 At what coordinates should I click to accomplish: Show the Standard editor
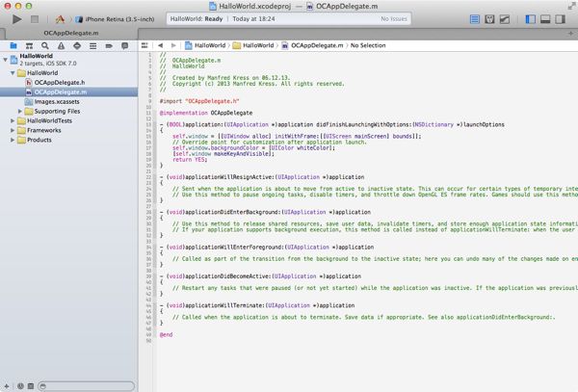click(x=475, y=19)
